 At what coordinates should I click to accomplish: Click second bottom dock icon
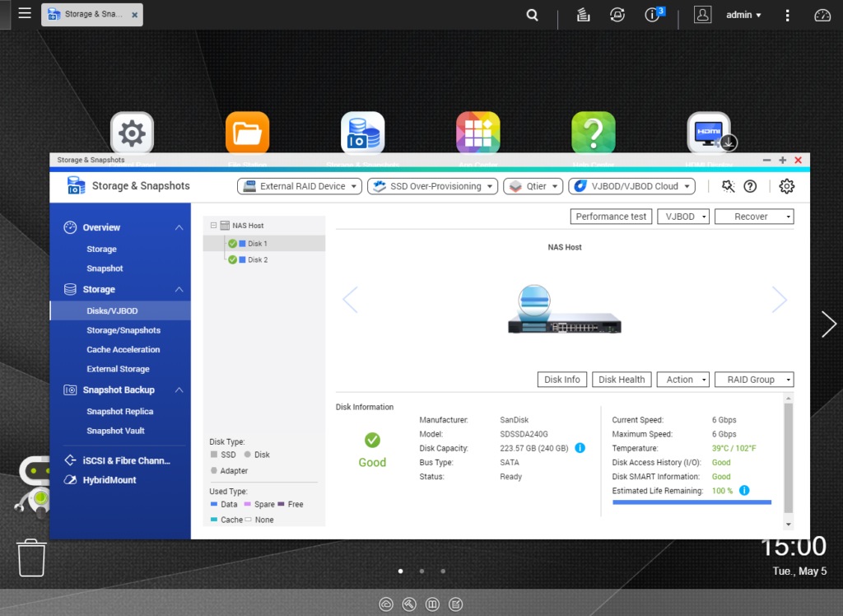tap(409, 604)
